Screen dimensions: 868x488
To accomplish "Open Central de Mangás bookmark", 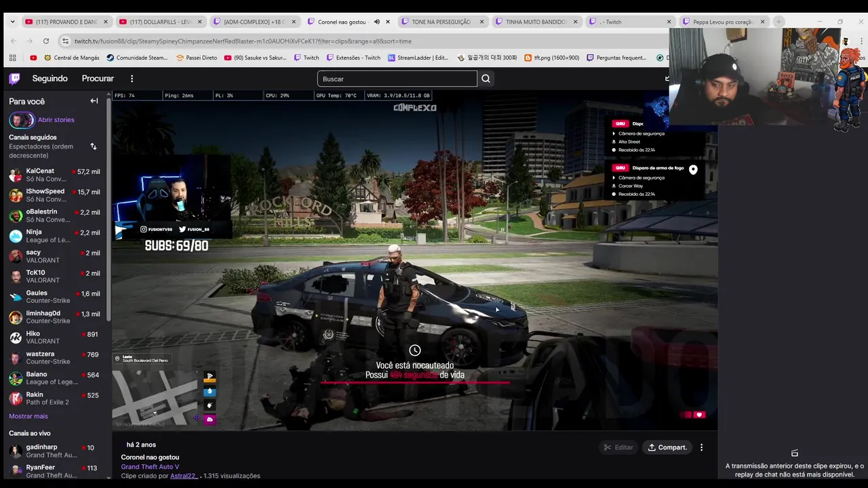I will 71,58.
